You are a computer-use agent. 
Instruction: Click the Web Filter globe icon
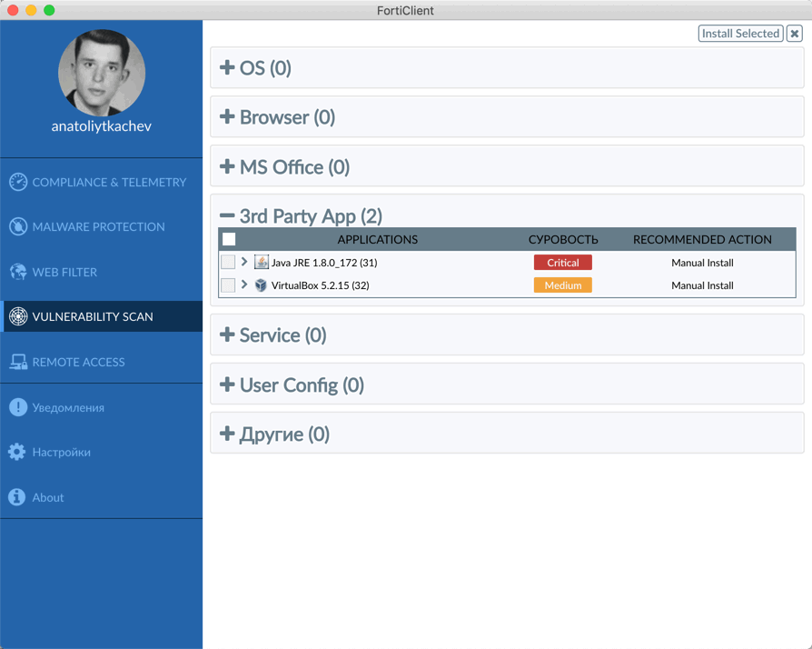[x=18, y=272]
